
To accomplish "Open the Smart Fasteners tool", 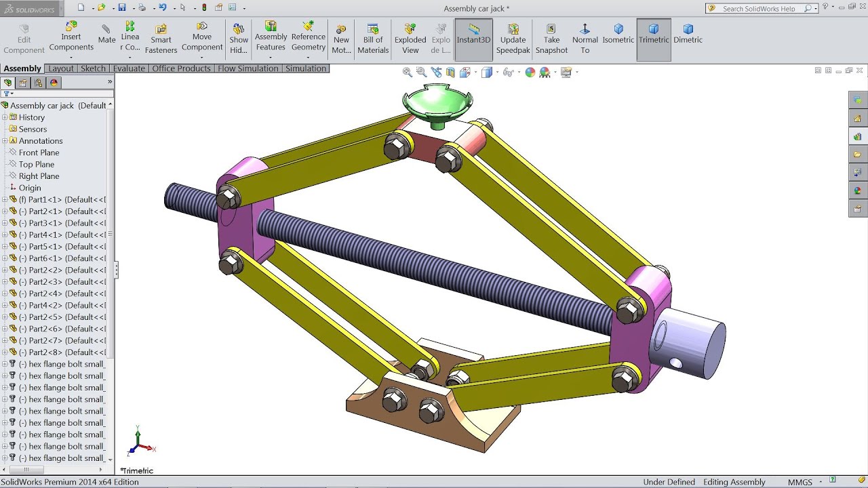I will [x=161, y=39].
